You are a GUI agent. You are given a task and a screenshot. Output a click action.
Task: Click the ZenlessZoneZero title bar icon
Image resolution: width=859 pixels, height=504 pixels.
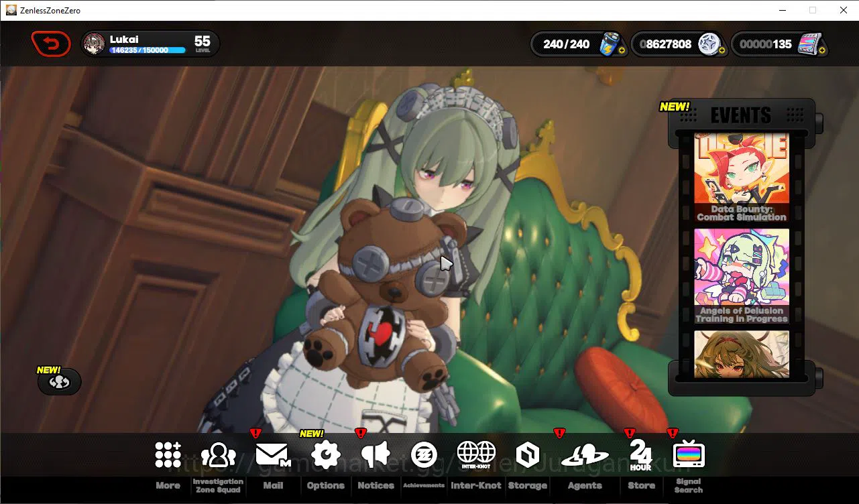[11, 10]
